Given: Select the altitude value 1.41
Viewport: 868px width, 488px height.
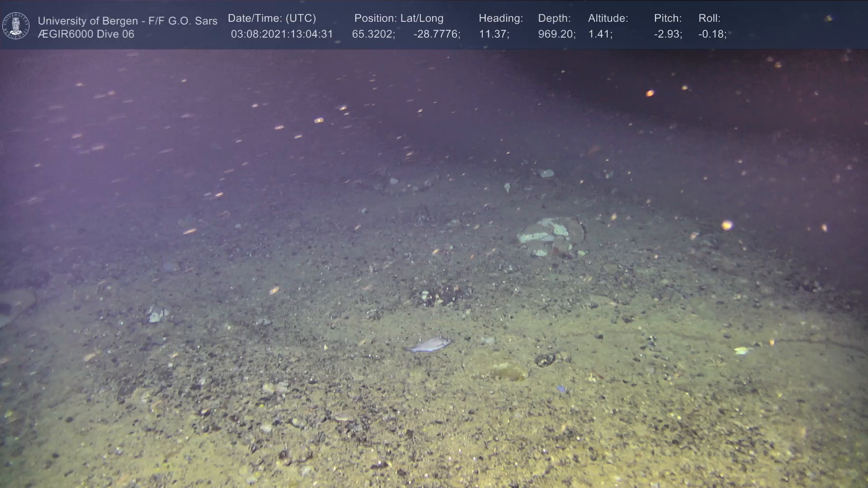Looking at the screenshot, I should [x=600, y=34].
